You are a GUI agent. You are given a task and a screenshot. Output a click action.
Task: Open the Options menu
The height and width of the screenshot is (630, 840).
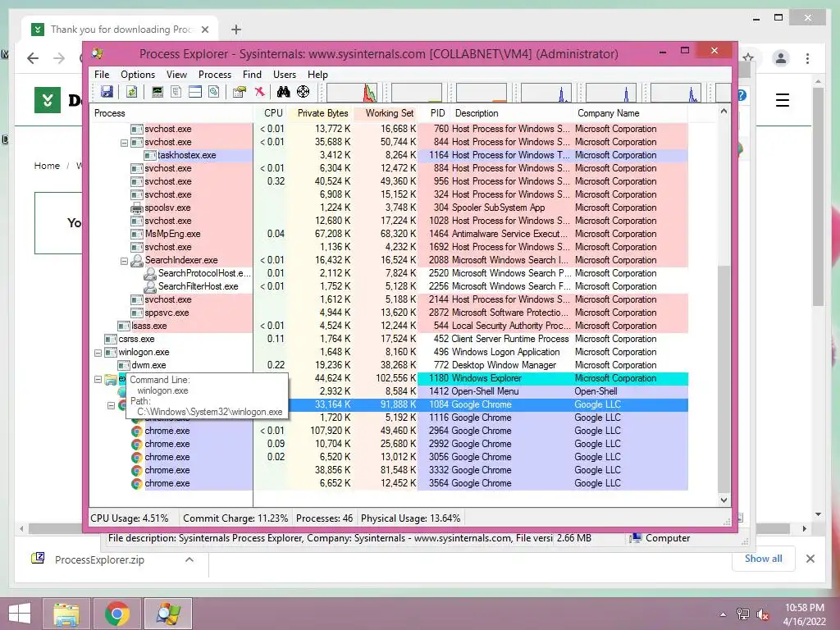point(138,75)
